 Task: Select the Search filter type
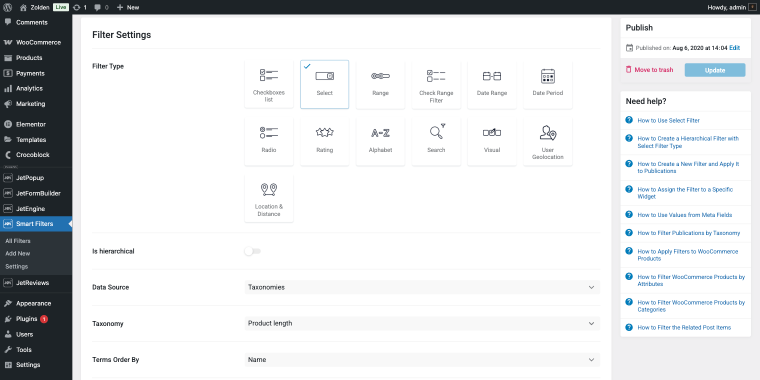pos(436,141)
